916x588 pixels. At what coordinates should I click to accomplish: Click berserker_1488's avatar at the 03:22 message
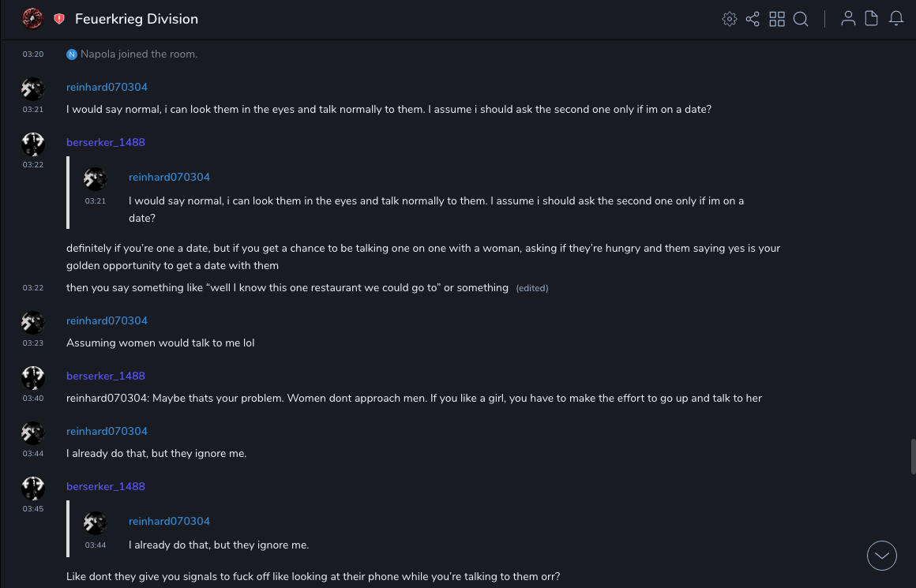click(x=32, y=144)
